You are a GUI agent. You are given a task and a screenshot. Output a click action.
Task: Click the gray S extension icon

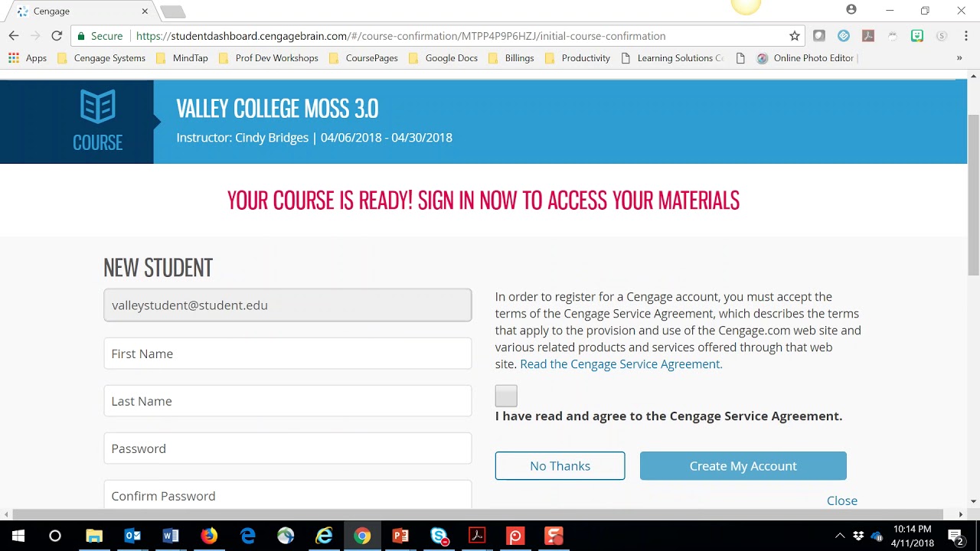click(x=942, y=36)
